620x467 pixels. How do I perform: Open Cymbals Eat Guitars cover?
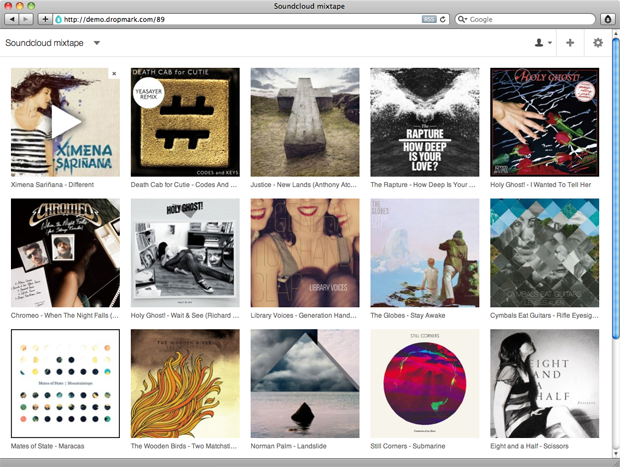(544, 253)
